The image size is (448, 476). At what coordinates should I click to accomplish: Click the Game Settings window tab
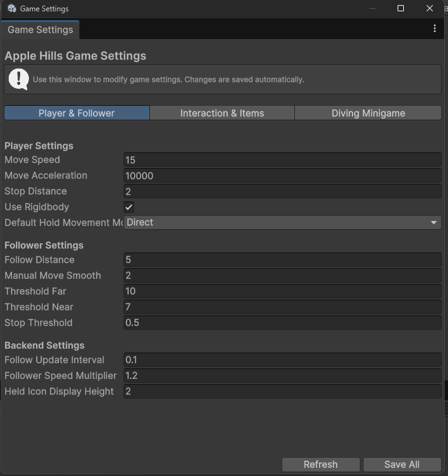click(40, 30)
